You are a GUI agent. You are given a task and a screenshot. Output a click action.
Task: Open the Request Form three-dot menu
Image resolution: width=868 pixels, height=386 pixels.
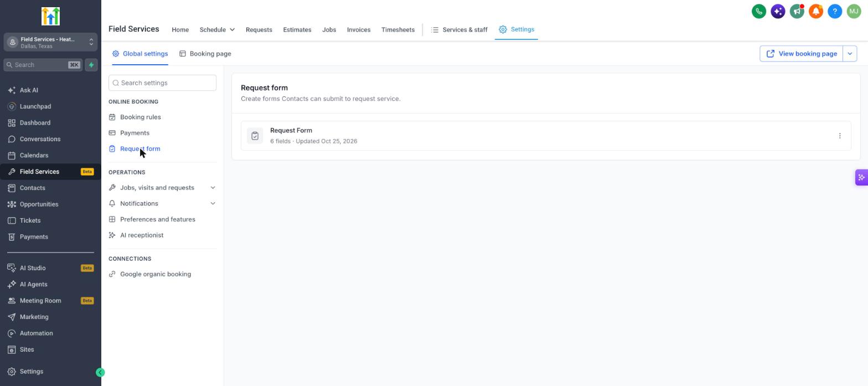point(840,136)
